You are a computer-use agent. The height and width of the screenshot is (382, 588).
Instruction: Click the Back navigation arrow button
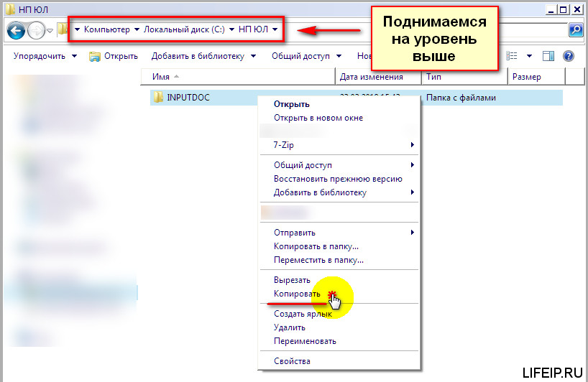click(16, 30)
